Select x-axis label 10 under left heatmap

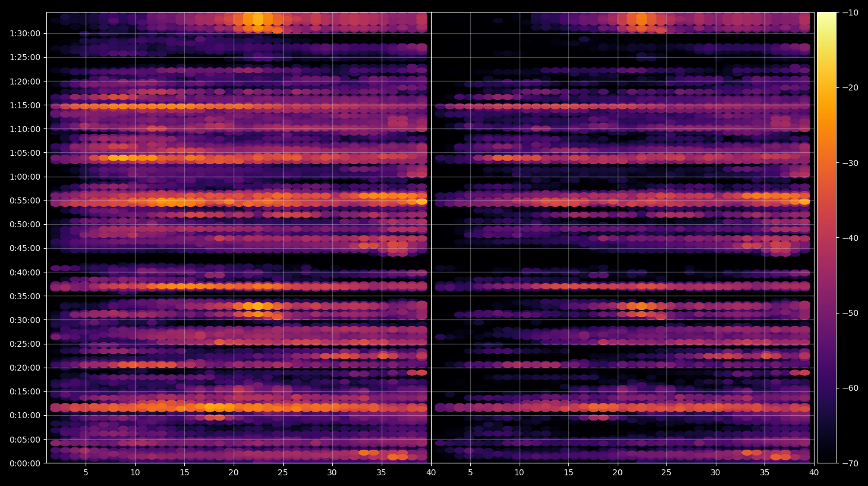[135, 473]
